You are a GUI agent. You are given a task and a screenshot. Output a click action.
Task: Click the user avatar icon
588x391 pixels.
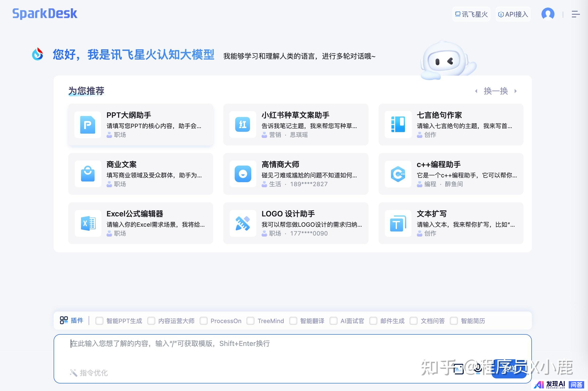548,14
